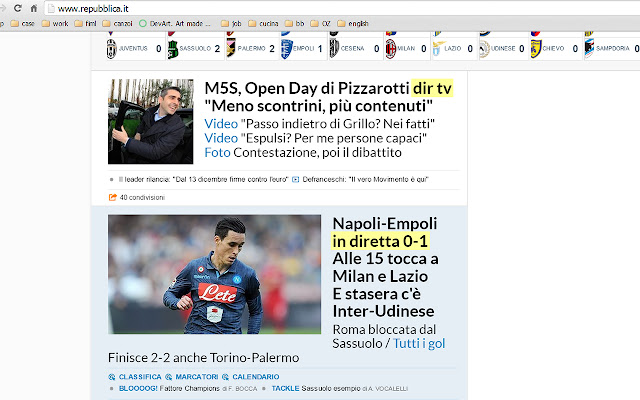The image size is (640, 400).
Task: Open headline 'M5S, Open Day di Pizzarotti'
Action: (x=307, y=88)
